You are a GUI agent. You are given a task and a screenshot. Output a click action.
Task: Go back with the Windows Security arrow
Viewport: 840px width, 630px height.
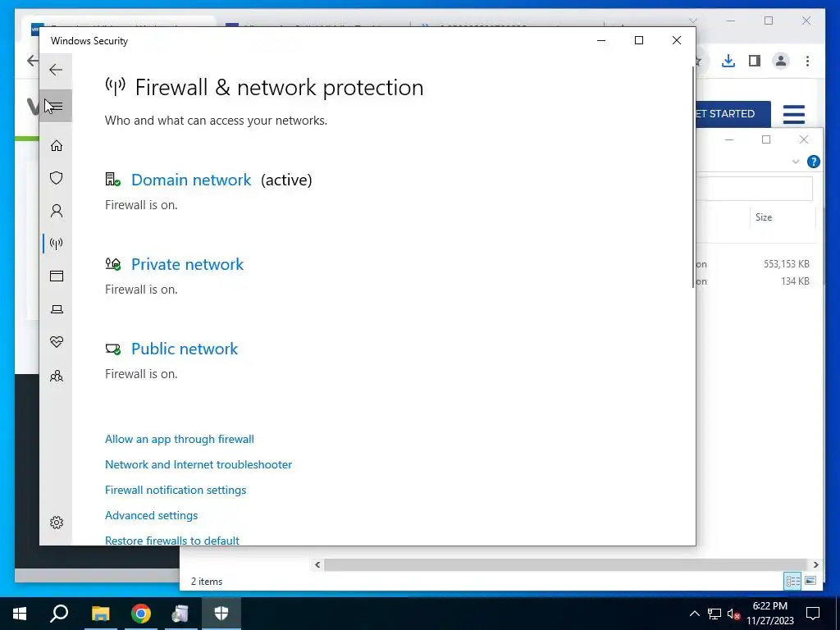[x=56, y=70]
